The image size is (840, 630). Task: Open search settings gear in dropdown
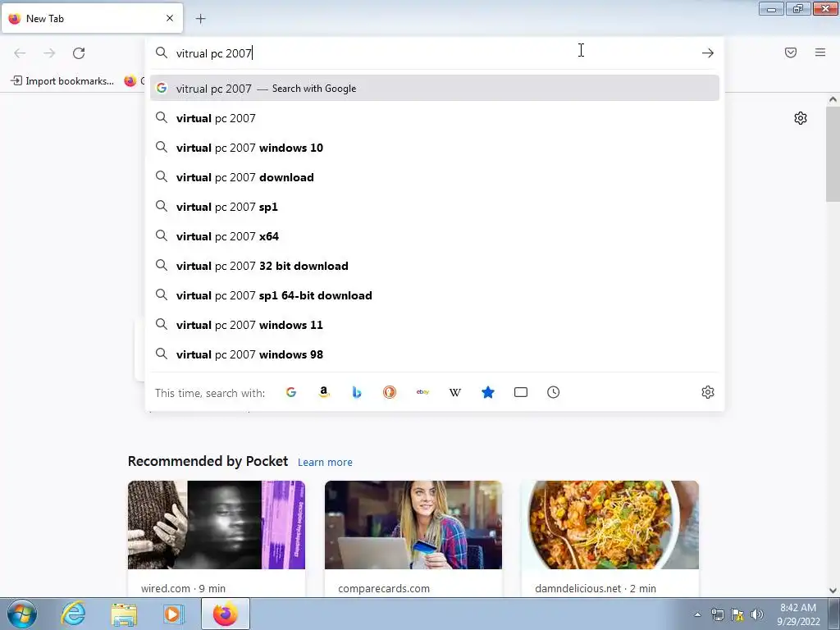coord(708,392)
